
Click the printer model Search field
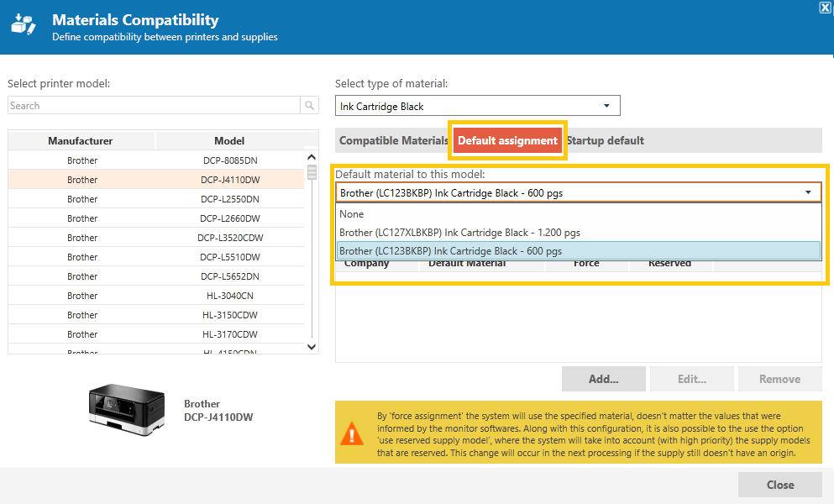point(155,105)
